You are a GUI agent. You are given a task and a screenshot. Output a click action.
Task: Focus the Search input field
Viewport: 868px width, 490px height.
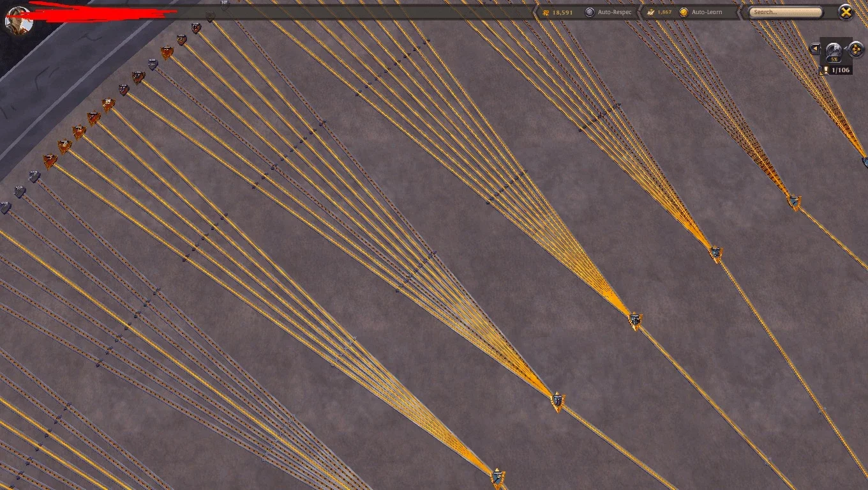click(785, 12)
